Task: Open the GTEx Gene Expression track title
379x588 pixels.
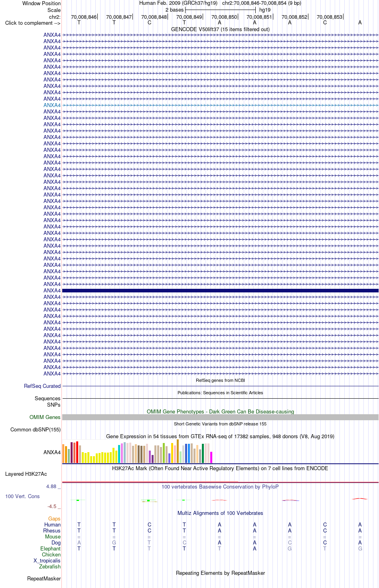Action: point(220,436)
